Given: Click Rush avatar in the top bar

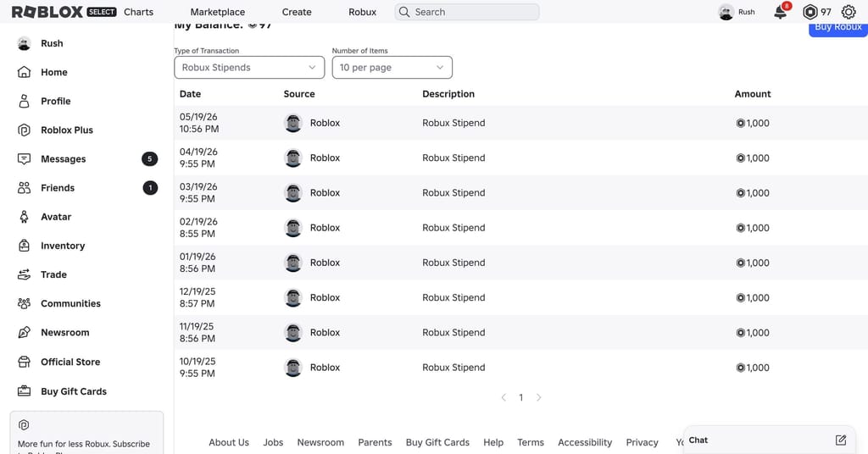Looking at the screenshot, I should coord(726,12).
